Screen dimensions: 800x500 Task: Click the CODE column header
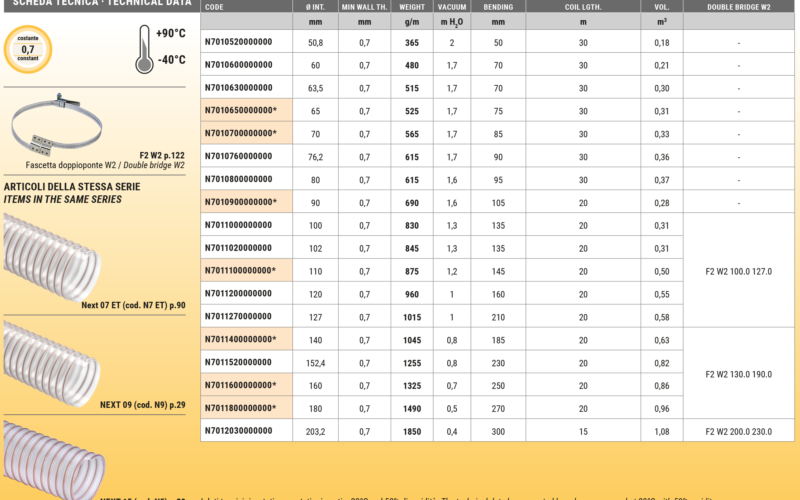tap(215, 6)
